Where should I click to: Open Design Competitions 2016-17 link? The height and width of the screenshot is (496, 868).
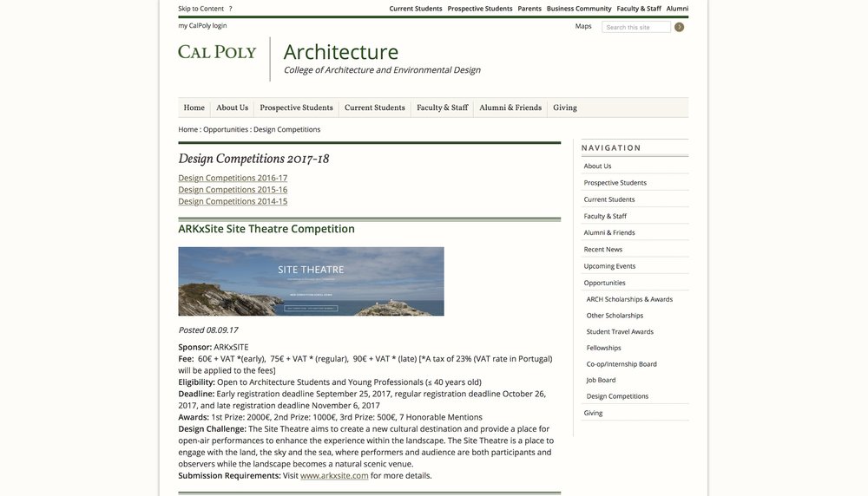tap(233, 178)
